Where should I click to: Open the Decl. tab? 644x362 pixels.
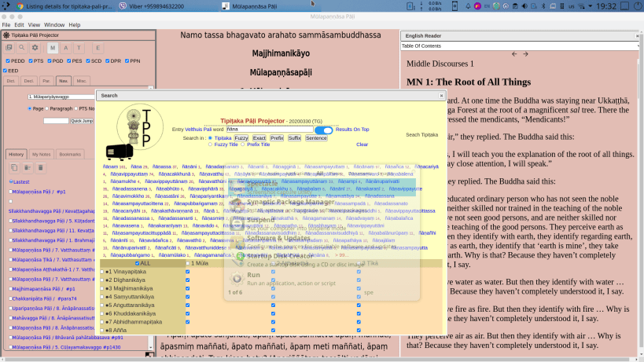[29, 81]
